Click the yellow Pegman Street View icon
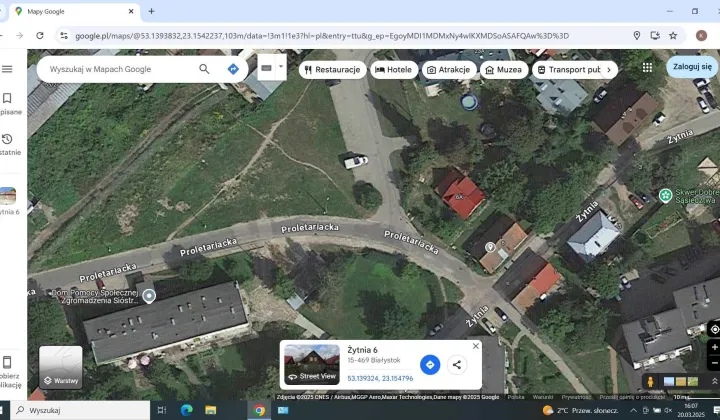Viewport: 720px width, 420px height. pos(650,381)
